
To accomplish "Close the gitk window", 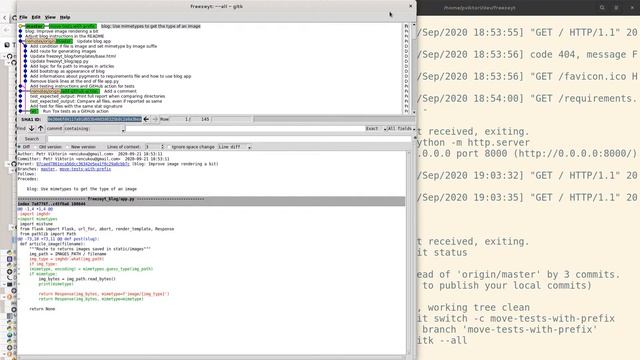I will pos(411,6).
